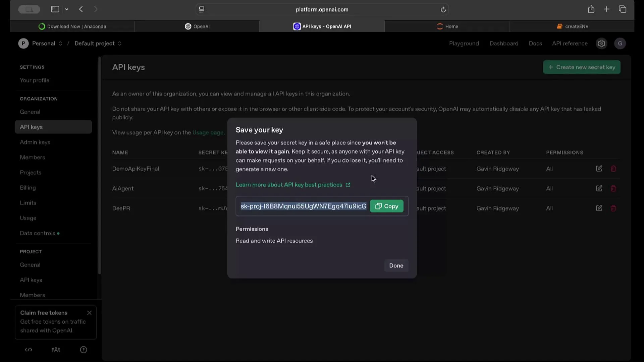The width and height of the screenshot is (644, 362).
Task: Switch to createENV tab
Action: pos(572,26)
